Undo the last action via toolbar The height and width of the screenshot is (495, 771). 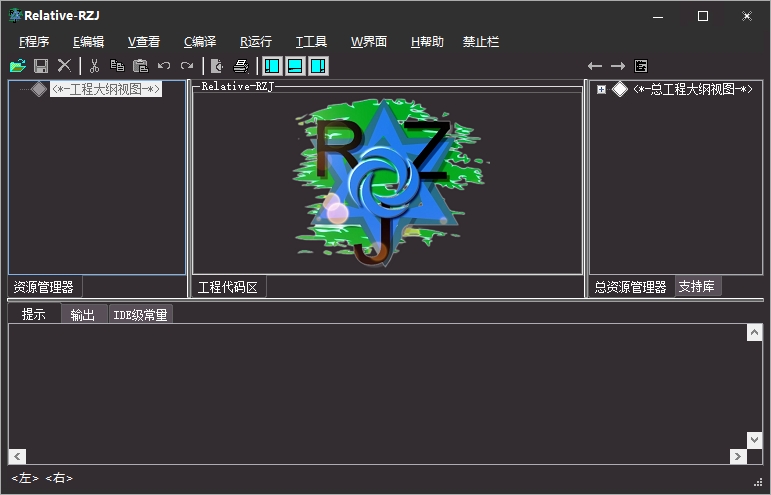[x=164, y=65]
